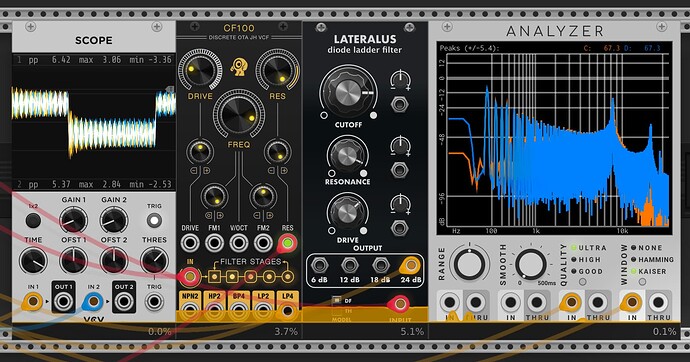Viewport: 690px width, 362px height.
Task: Click the Scope OUT 2 output jack
Action: point(124,302)
